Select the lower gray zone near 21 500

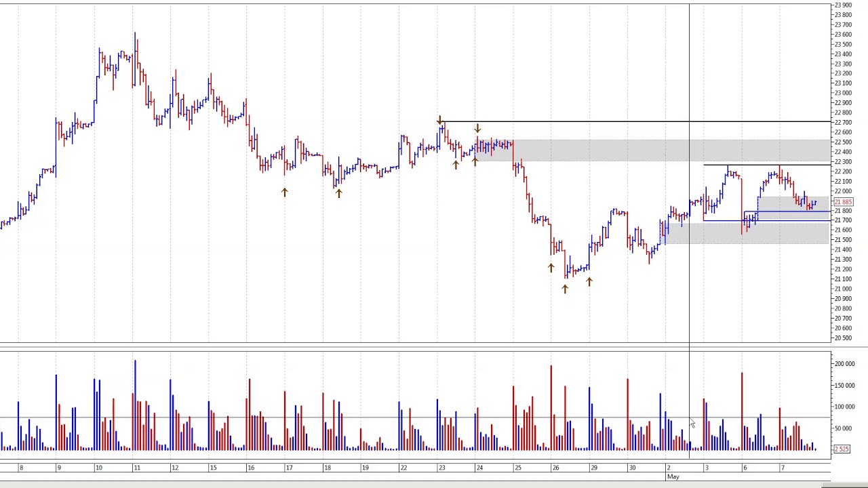point(747,233)
